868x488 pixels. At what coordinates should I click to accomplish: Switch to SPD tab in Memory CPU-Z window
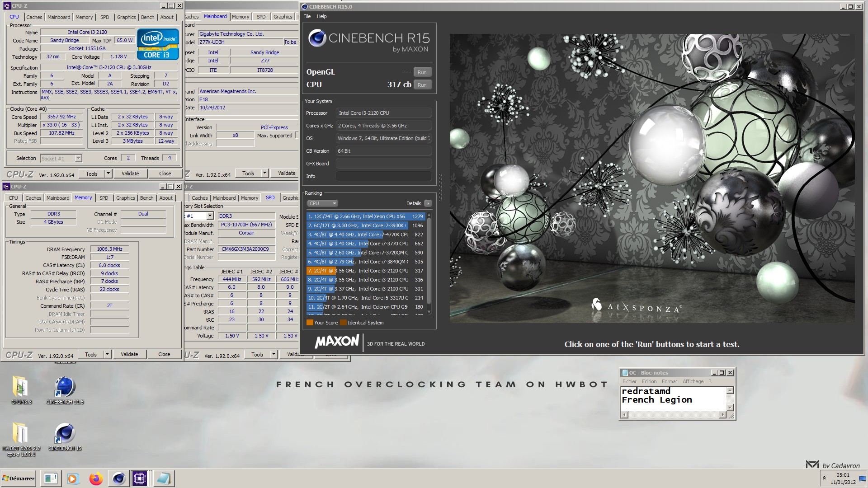pyautogui.click(x=104, y=198)
